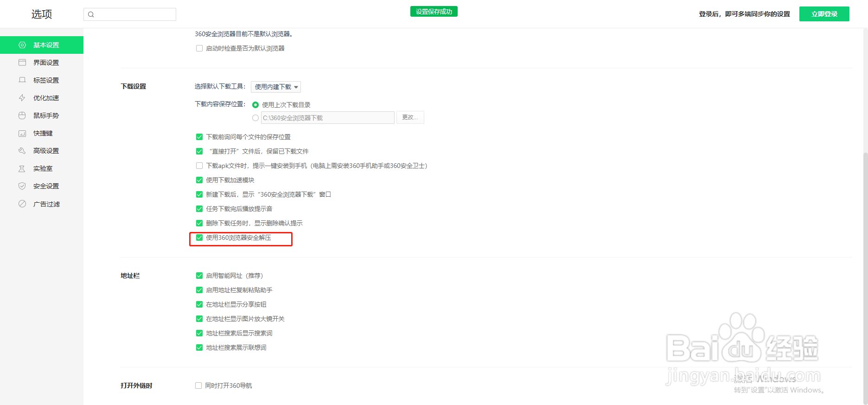Uncheck 使用360浏览器安全解压
This screenshot has height=405, width=868.
point(199,238)
